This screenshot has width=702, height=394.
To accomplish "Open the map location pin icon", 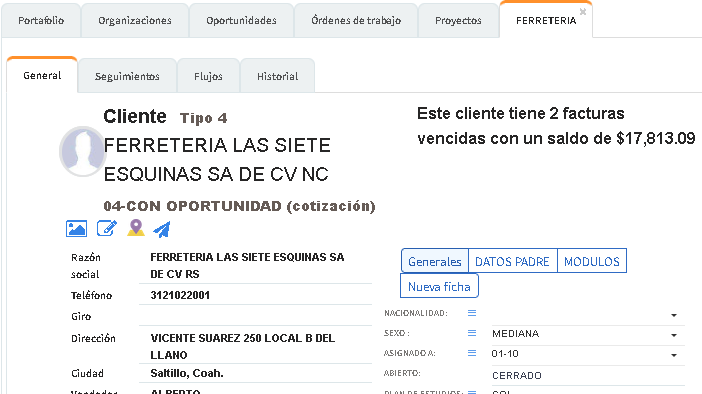I will (136, 228).
